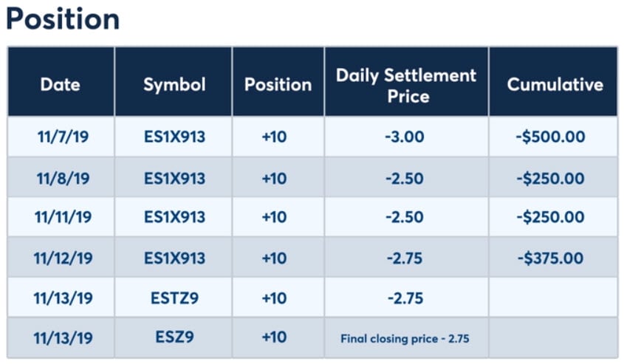The width and height of the screenshot is (624, 364).
Task: Click ES1X913 symbol in the 11/7/19 row
Action: point(174,138)
